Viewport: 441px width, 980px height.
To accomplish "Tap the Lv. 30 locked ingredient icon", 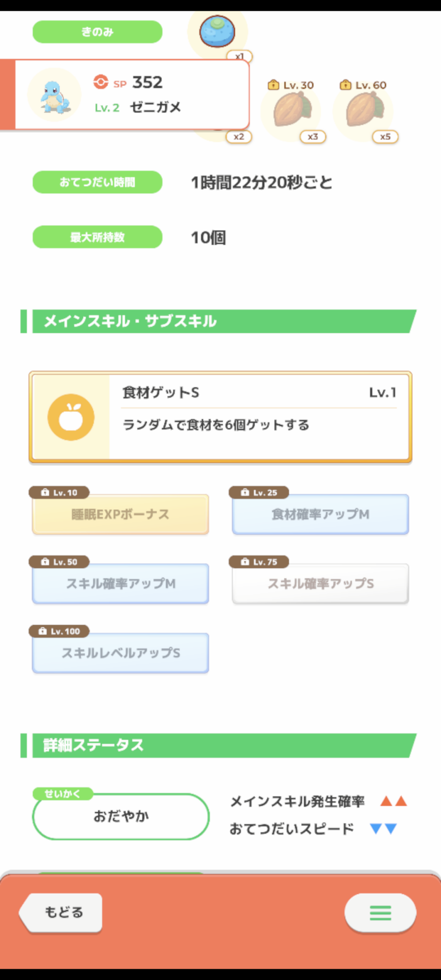I will pos(292,110).
